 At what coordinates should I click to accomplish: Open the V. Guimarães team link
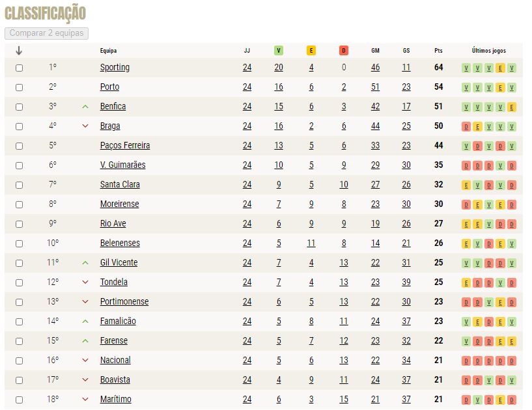(123, 165)
